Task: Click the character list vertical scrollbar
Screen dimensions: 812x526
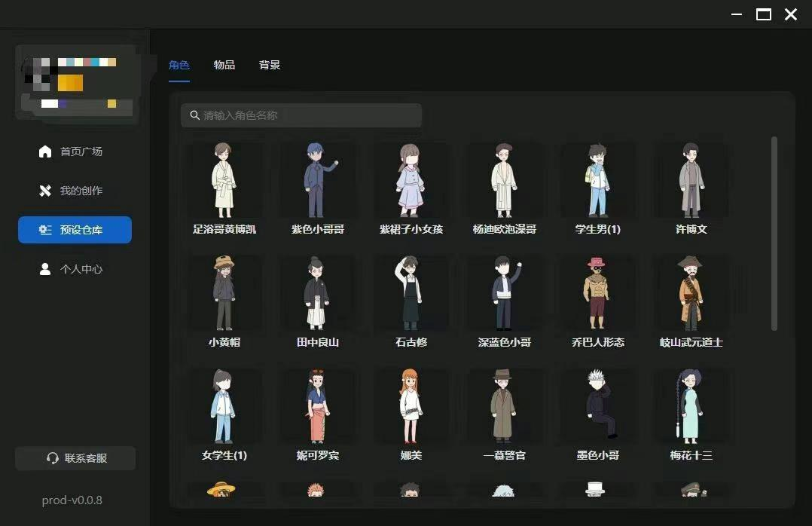Action: (774, 233)
